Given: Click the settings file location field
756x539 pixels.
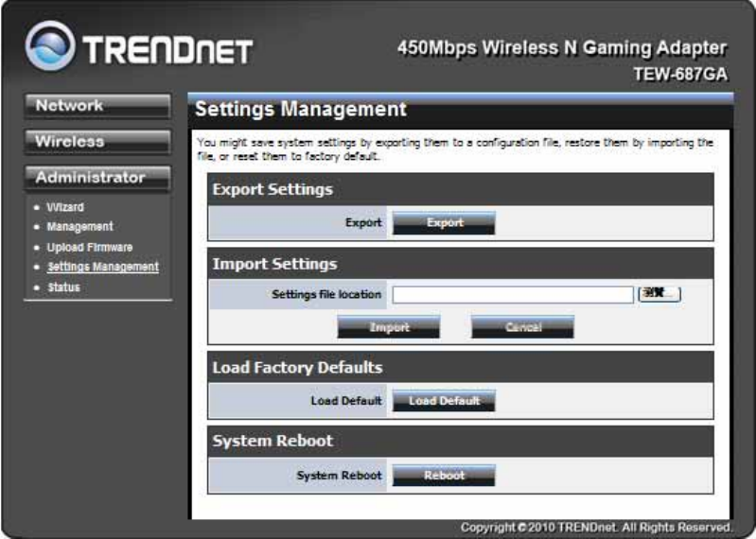Looking at the screenshot, I should click(x=513, y=295).
